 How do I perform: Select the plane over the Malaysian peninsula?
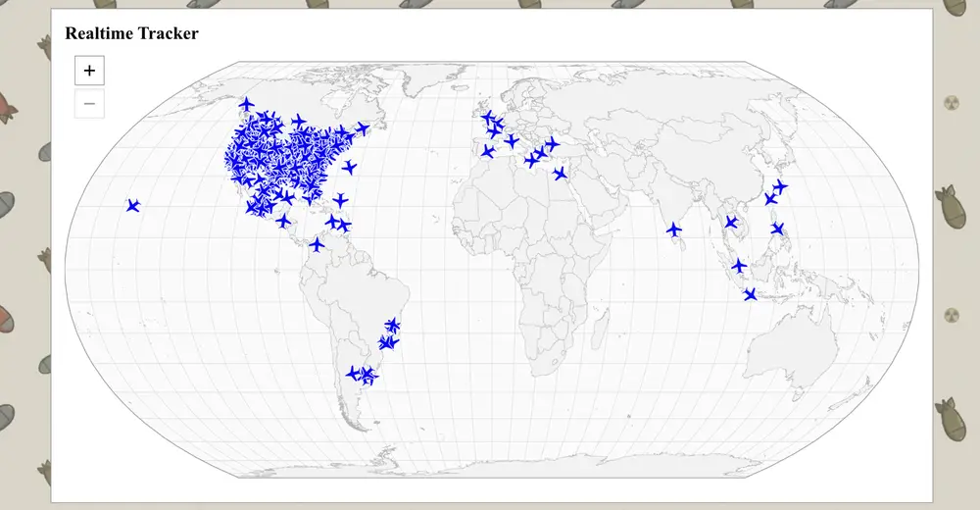739,266
